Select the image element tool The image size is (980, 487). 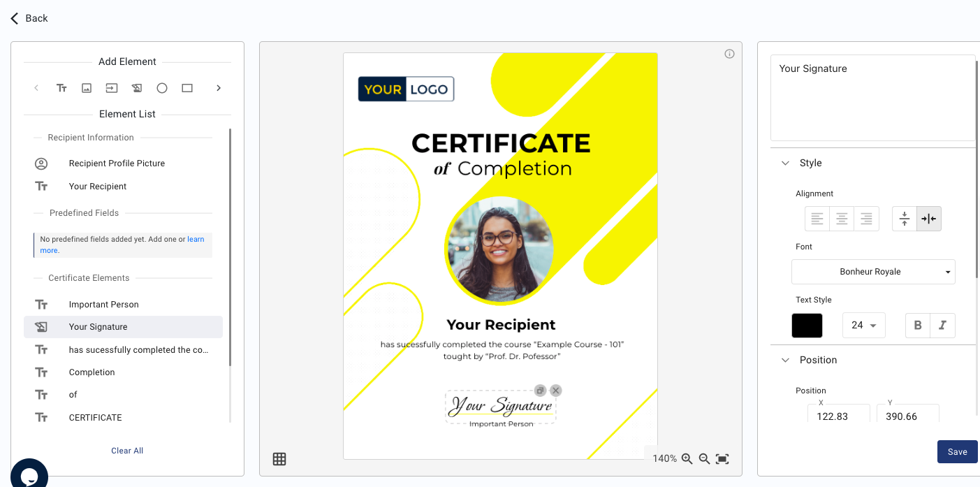pyautogui.click(x=87, y=87)
